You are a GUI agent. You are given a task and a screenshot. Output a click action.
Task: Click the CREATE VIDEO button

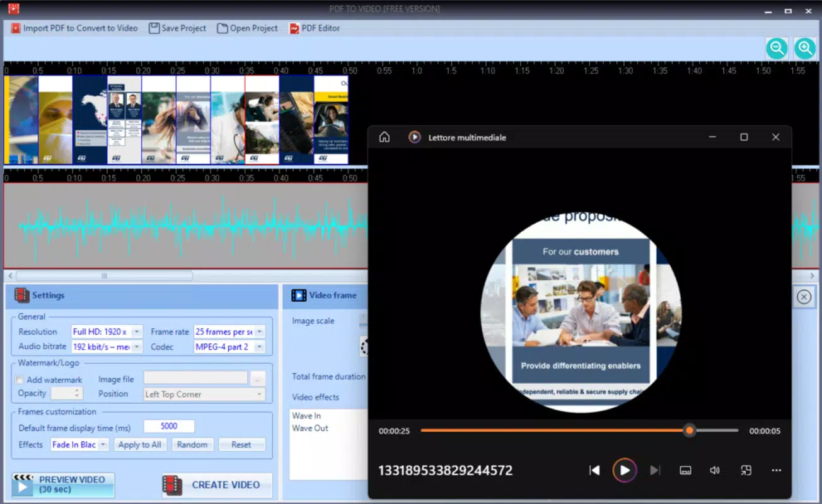[217, 484]
